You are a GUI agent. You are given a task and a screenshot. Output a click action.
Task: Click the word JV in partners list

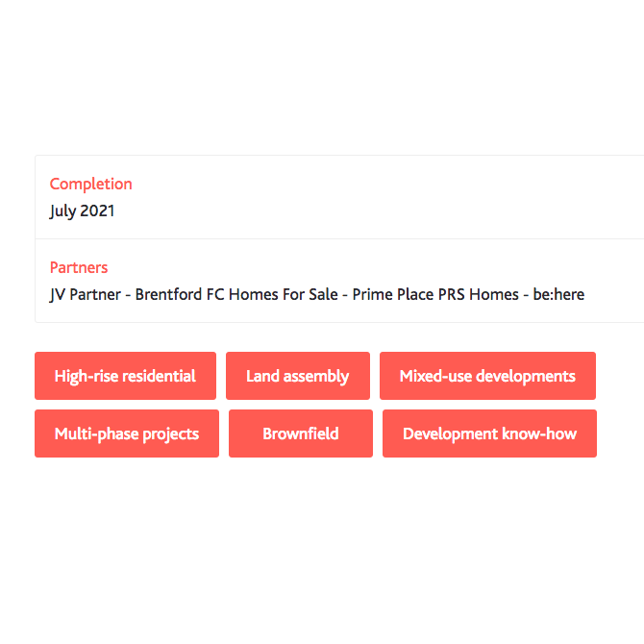[x=59, y=294]
